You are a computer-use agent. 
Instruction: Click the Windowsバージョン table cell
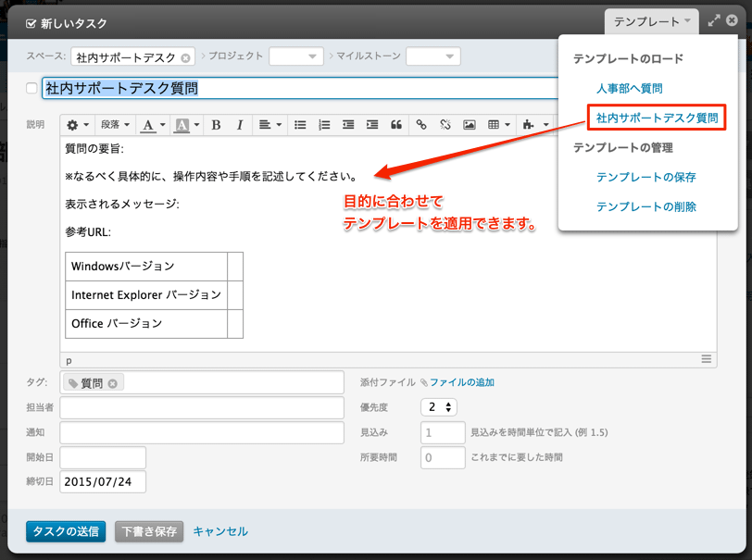point(146,267)
